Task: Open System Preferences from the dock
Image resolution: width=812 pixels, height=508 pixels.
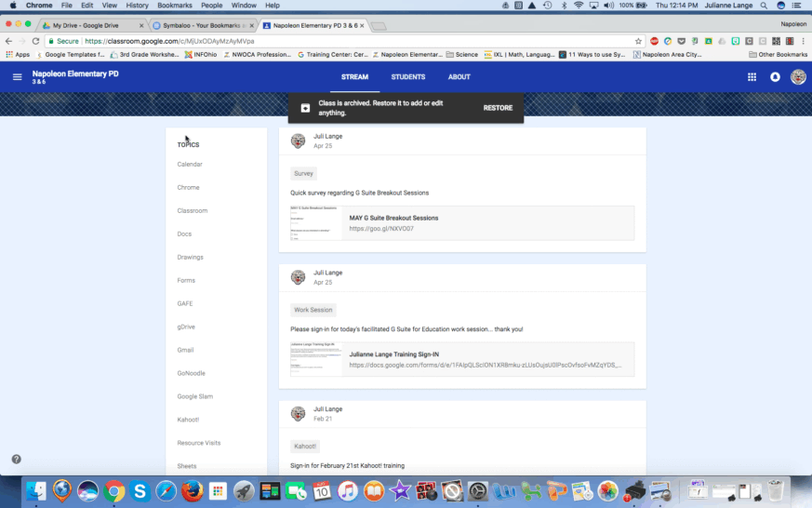Action: tap(478, 491)
